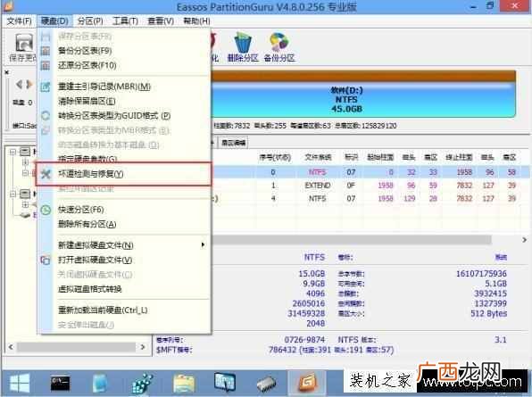Close the disk panel with small x

pyautogui.click(x=7, y=72)
